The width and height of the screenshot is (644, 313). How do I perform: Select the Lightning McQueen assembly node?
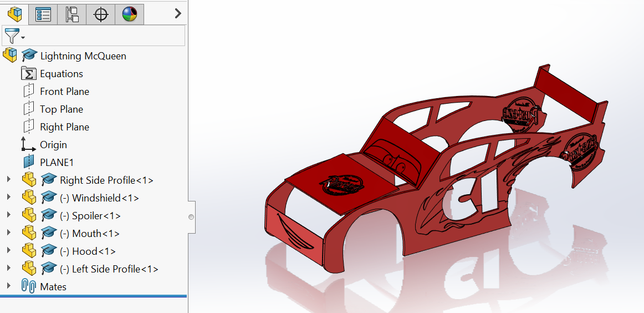click(x=83, y=56)
